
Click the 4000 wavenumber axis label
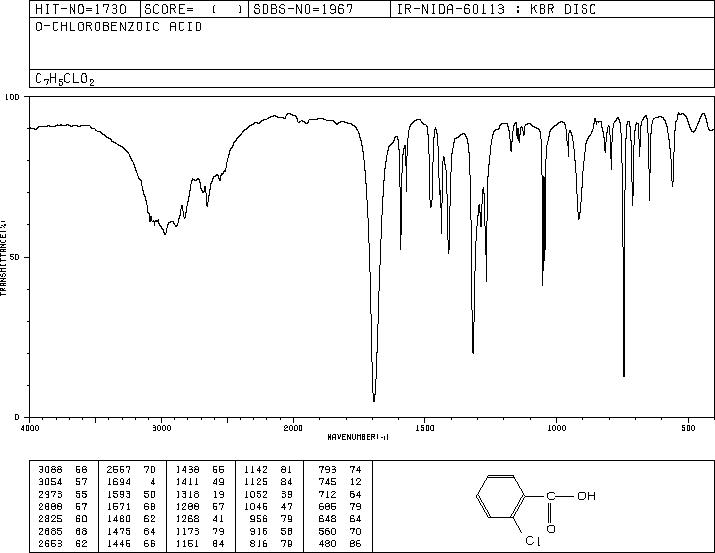30,428
